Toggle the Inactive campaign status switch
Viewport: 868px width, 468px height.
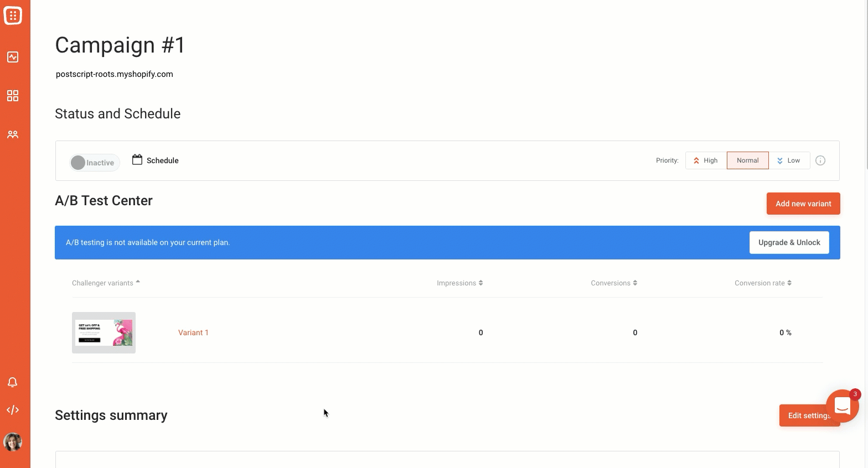pos(95,163)
